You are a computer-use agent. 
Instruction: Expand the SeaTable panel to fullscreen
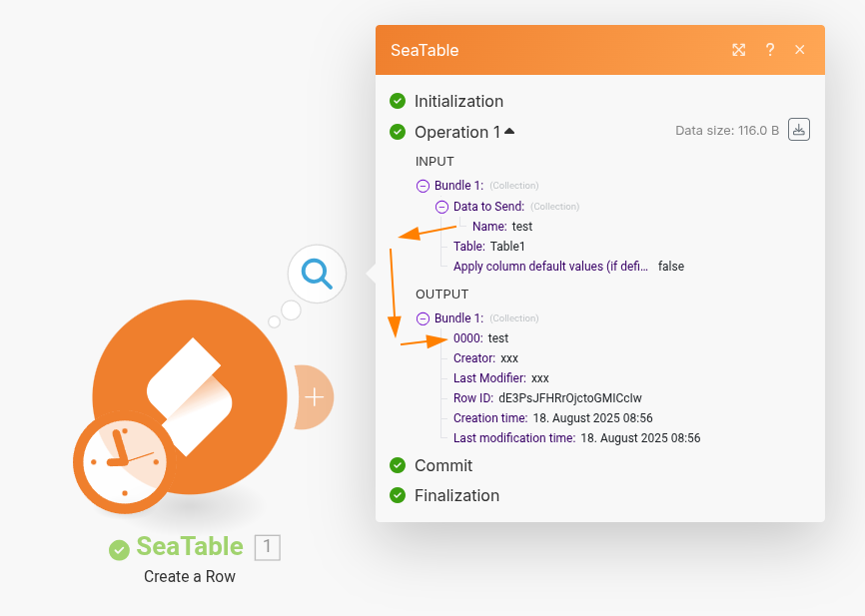tap(739, 50)
